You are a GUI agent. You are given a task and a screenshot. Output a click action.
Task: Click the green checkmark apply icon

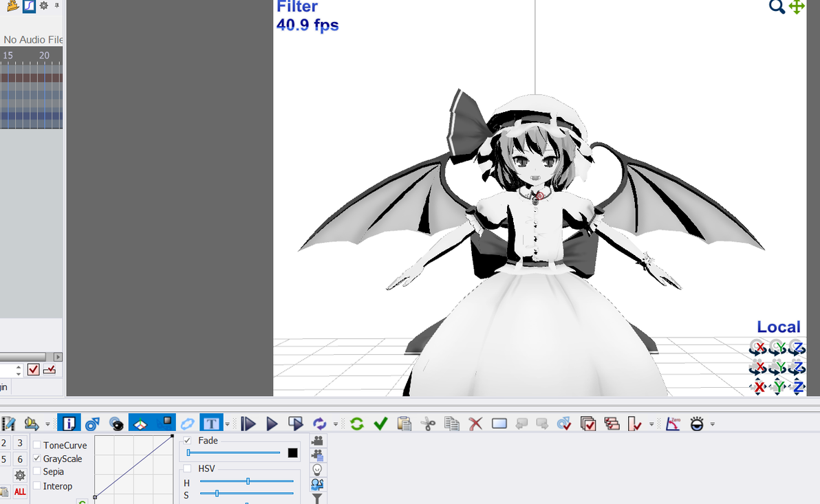pos(380,424)
